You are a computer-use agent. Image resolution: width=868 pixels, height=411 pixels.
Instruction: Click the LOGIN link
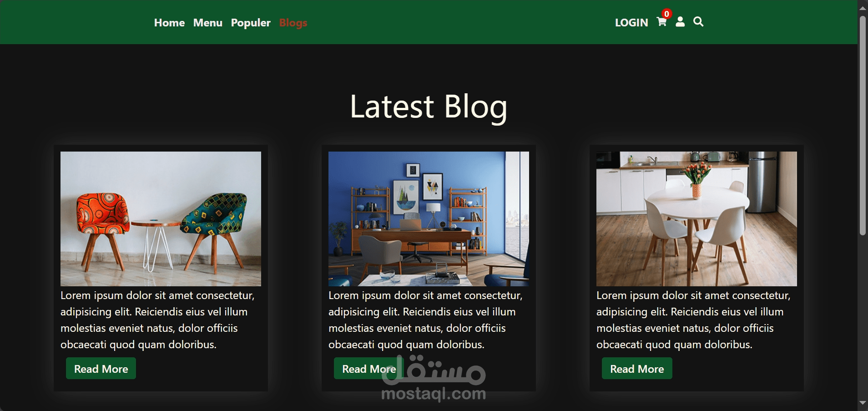(631, 23)
